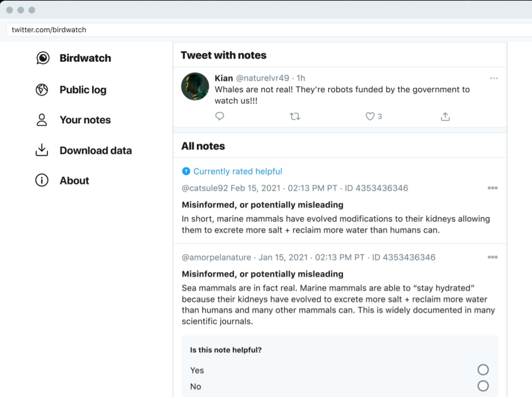Open the @catsule92 author link
The height and width of the screenshot is (397, 532).
[x=204, y=188]
